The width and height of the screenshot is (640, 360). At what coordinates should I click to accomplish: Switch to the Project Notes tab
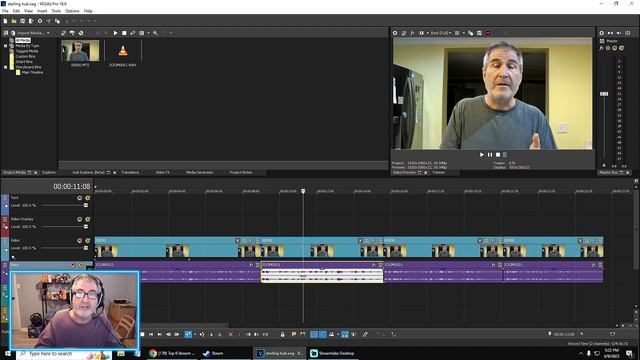(x=241, y=173)
